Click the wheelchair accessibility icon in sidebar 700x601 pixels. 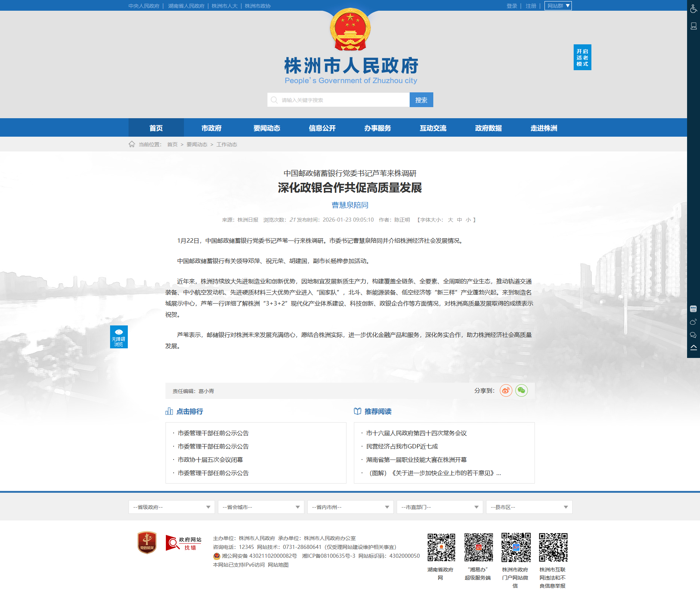pos(693,8)
